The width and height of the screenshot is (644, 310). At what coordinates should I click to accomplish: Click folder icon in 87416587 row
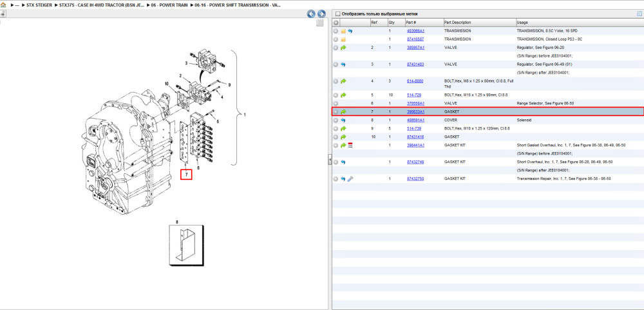click(x=343, y=39)
